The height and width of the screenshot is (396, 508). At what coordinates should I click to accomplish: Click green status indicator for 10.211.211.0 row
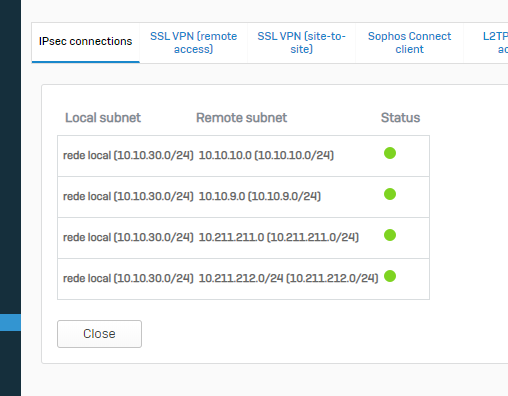pyautogui.click(x=390, y=235)
